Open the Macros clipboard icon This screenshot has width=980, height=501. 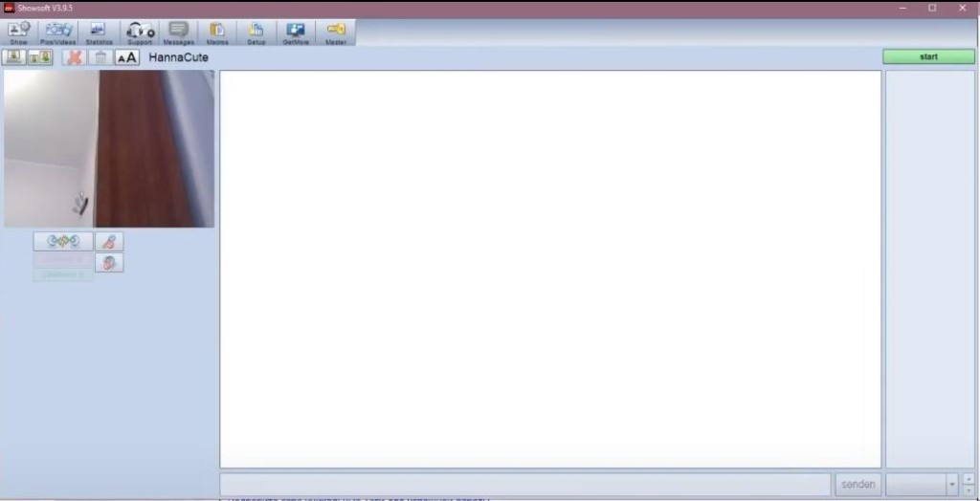tap(217, 33)
